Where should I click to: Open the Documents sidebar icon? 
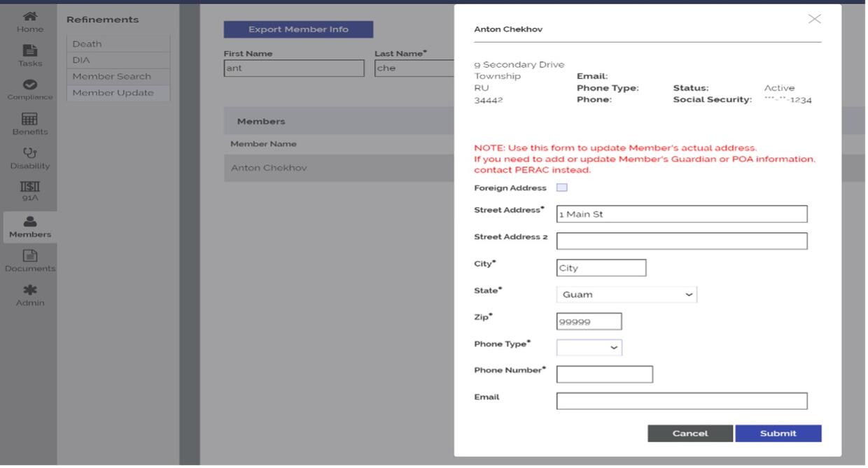pyautogui.click(x=29, y=257)
